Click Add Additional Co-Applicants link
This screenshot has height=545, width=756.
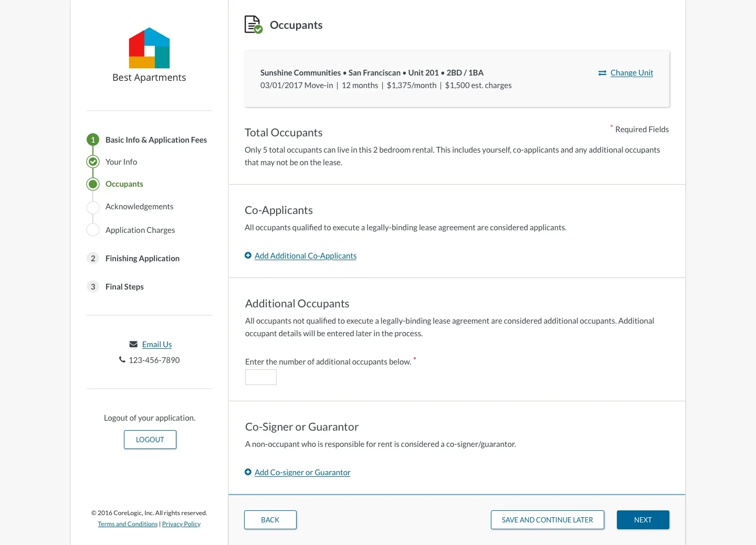coord(306,255)
